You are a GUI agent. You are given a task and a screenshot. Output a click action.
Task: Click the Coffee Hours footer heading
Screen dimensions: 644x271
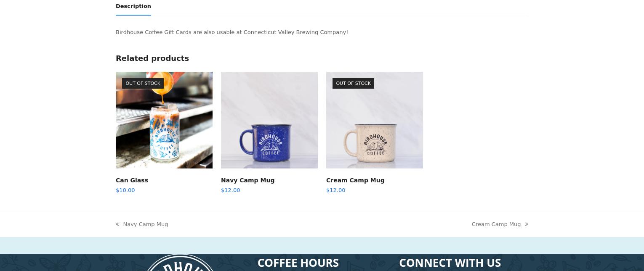coord(298,263)
